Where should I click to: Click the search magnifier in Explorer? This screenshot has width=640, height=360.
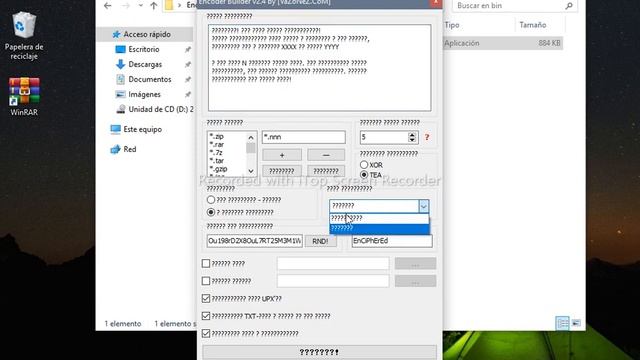pyautogui.click(x=569, y=6)
